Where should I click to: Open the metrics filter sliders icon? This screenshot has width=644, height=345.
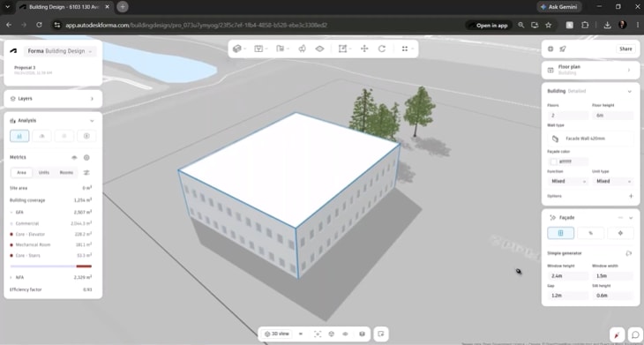point(86,173)
